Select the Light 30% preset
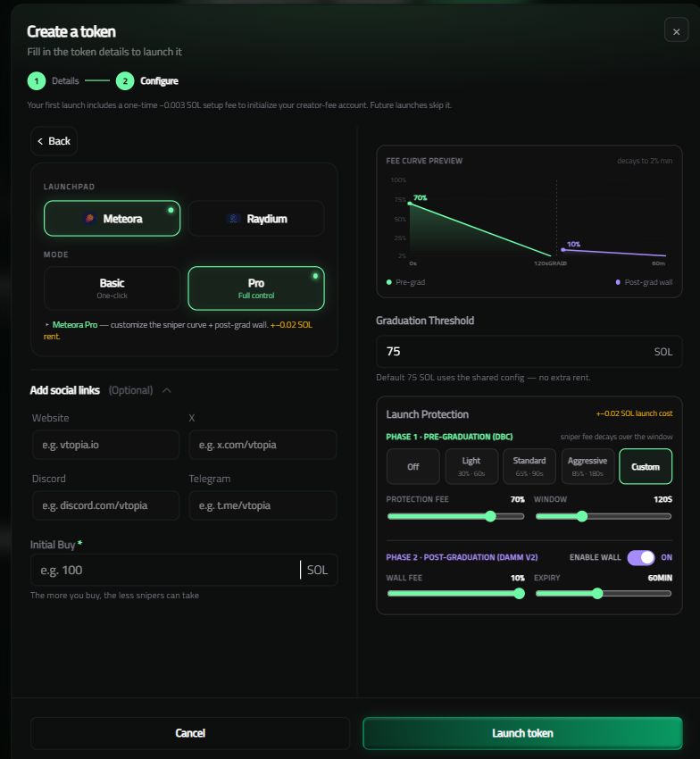This screenshot has width=700, height=759. pos(471,467)
